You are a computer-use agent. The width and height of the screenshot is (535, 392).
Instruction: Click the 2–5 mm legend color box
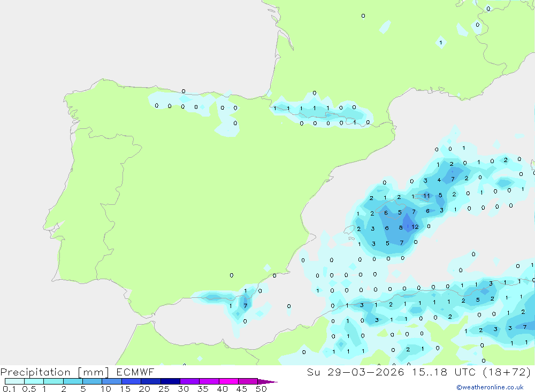tap(73, 381)
